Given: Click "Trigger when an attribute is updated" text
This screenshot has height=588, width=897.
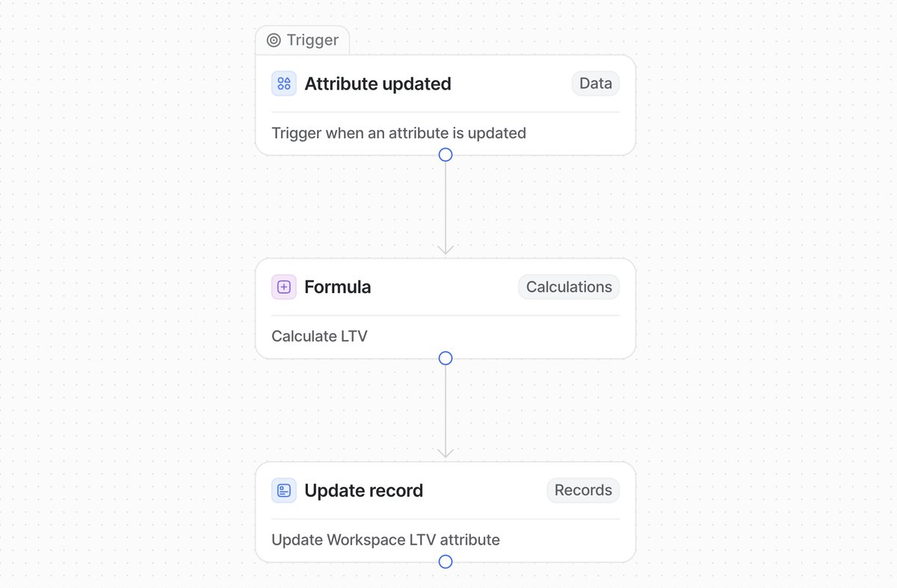Looking at the screenshot, I should 398,133.
